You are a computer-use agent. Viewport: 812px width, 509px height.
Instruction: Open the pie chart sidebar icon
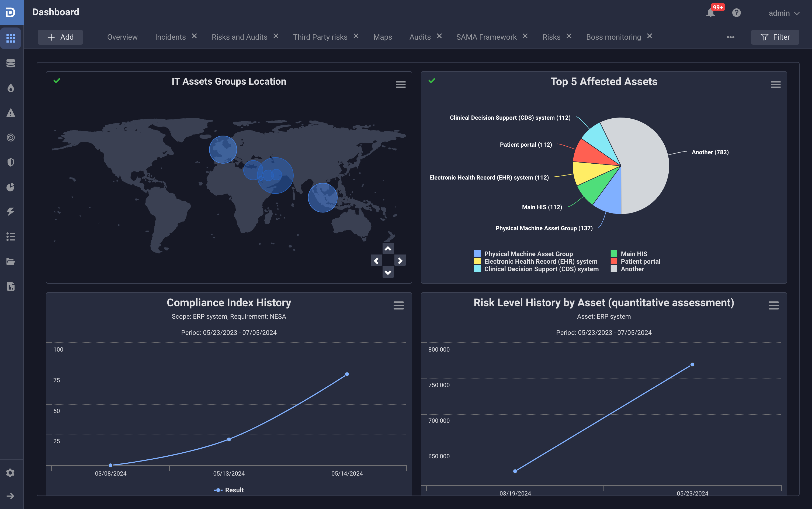[11, 187]
